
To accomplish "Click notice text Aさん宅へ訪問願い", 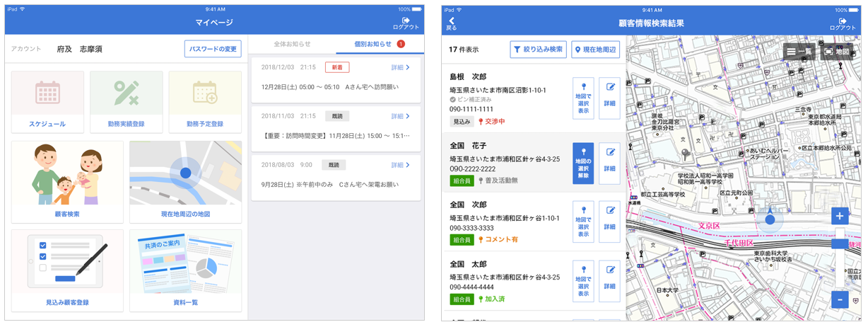I will pyautogui.click(x=372, y=87).
